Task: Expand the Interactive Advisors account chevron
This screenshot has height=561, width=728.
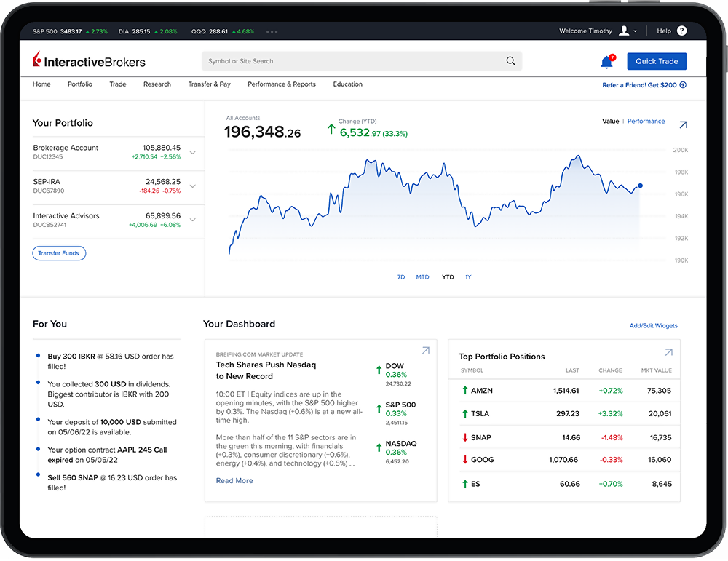Action: [193, 220]
